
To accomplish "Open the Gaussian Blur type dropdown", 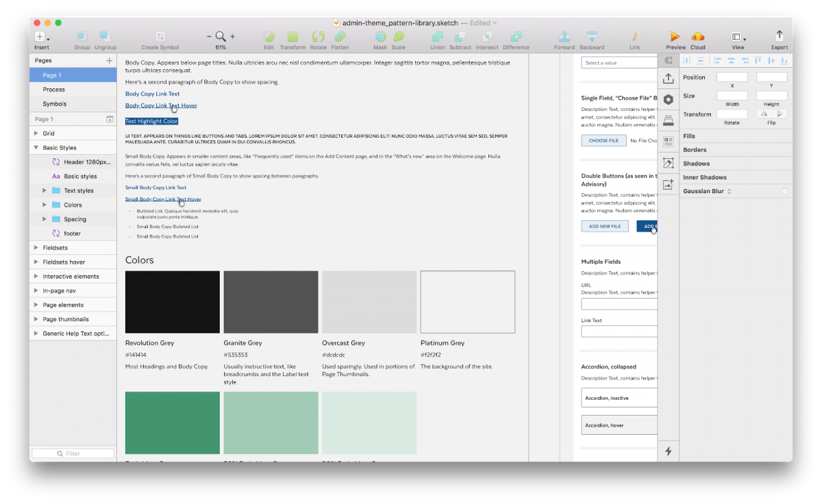I will click(x=729, y=190).
